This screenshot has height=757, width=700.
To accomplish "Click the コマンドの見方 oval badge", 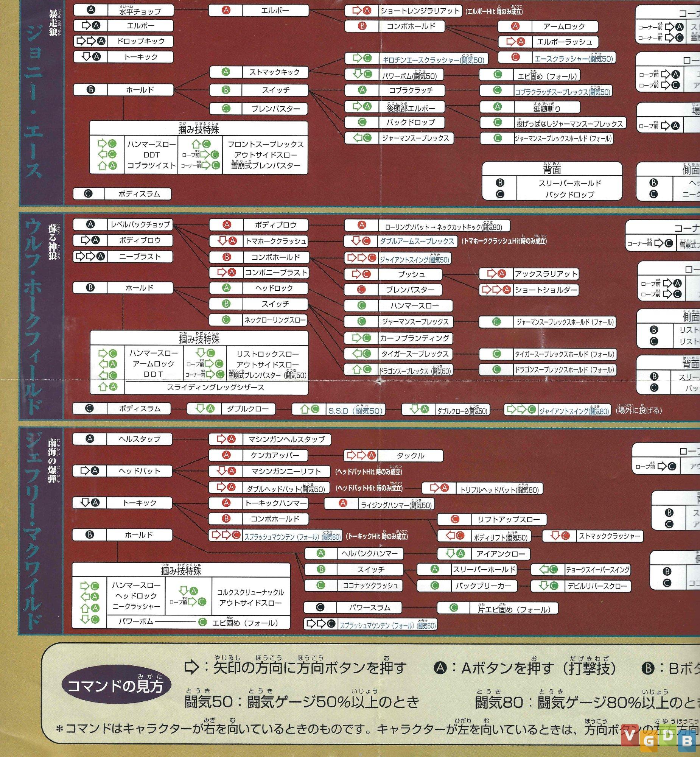I will click(116, 685).
